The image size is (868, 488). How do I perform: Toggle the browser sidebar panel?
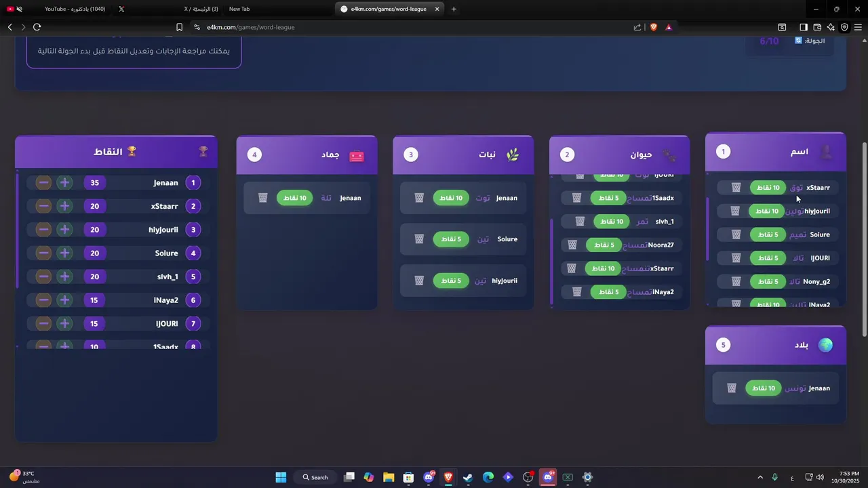803,27
